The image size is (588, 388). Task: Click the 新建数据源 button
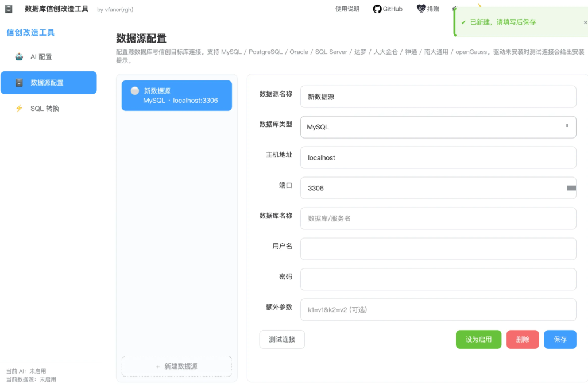click(177, 366)
